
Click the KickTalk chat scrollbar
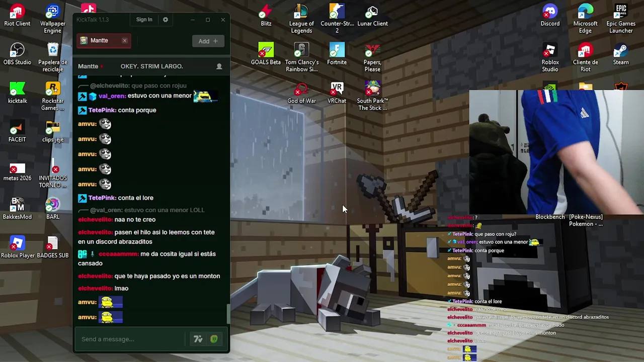click(228, 314)
